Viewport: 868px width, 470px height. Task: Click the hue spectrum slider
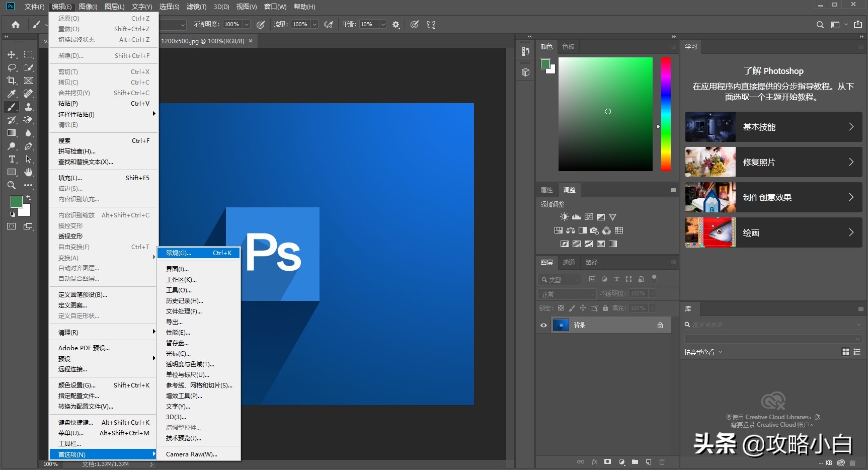click(x=666, y=114)
